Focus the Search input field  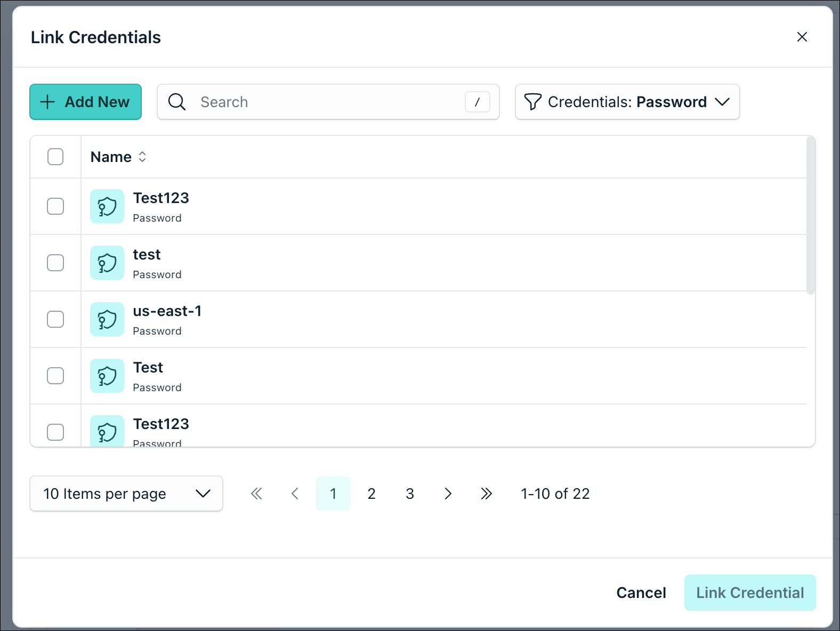328,102
